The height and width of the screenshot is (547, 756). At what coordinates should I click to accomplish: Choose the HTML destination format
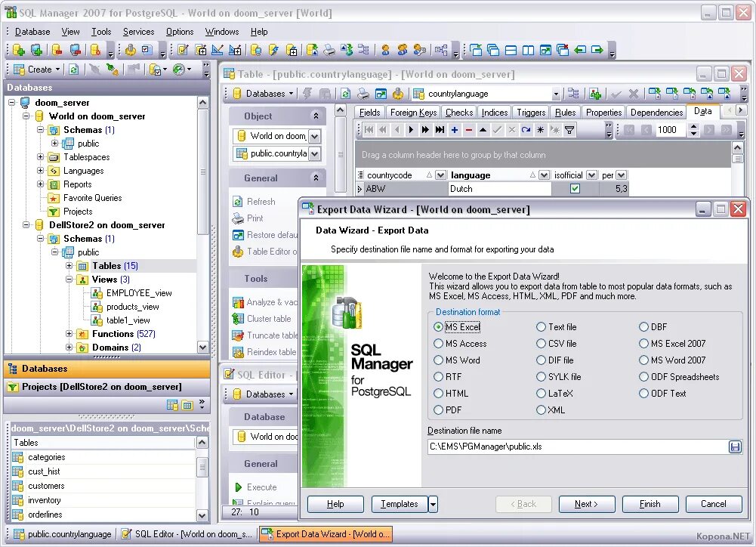pos(451,393)
